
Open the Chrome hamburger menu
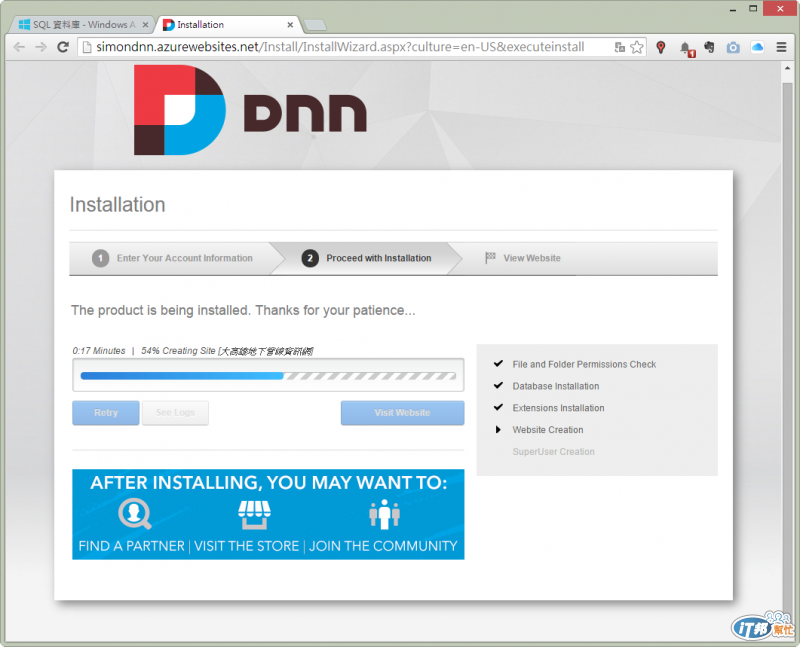click(781, 47)
